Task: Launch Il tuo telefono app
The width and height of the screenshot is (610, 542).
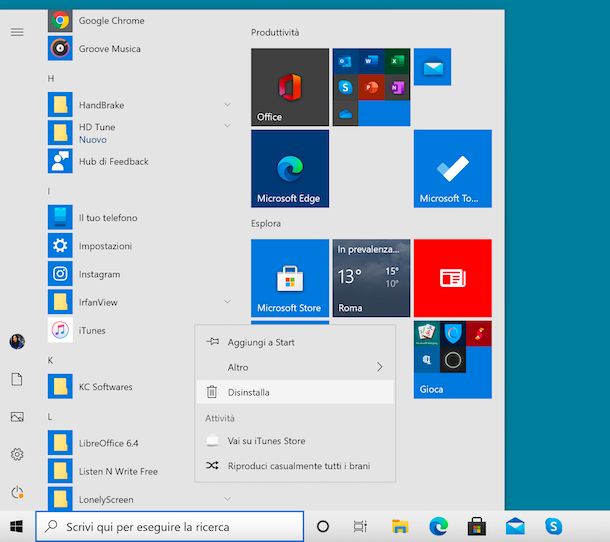Action: (140, 218)
